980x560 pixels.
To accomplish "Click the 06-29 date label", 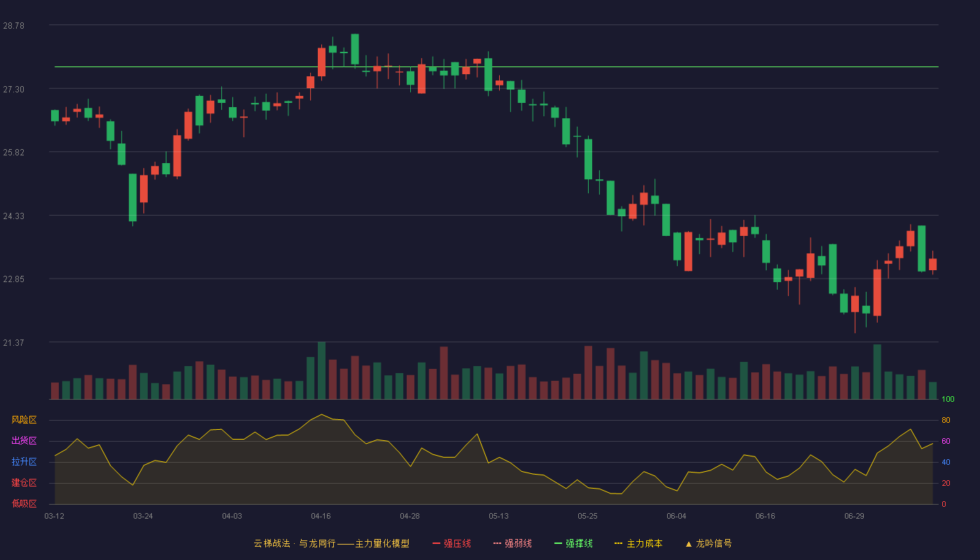I will coord(854,516).
